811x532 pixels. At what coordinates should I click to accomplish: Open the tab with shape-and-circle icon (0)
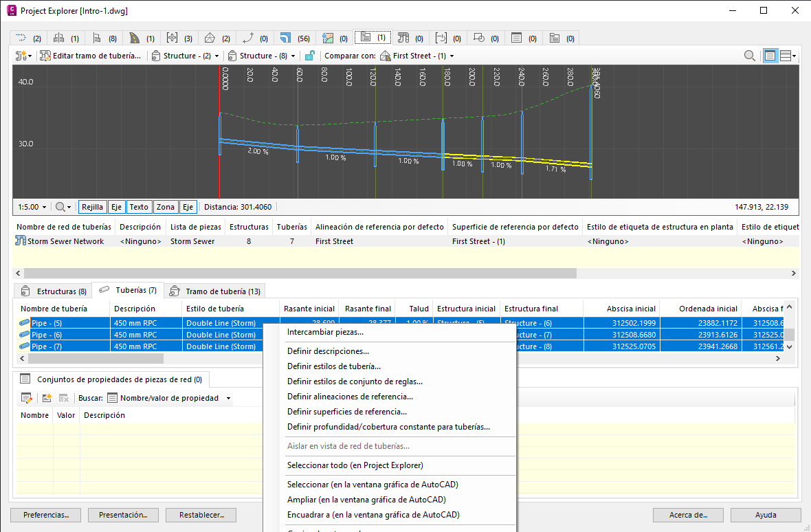pos(486,38)
